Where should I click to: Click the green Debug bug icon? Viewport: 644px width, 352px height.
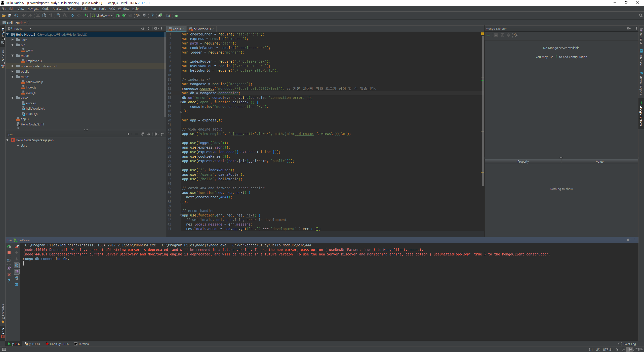(124, 16)
